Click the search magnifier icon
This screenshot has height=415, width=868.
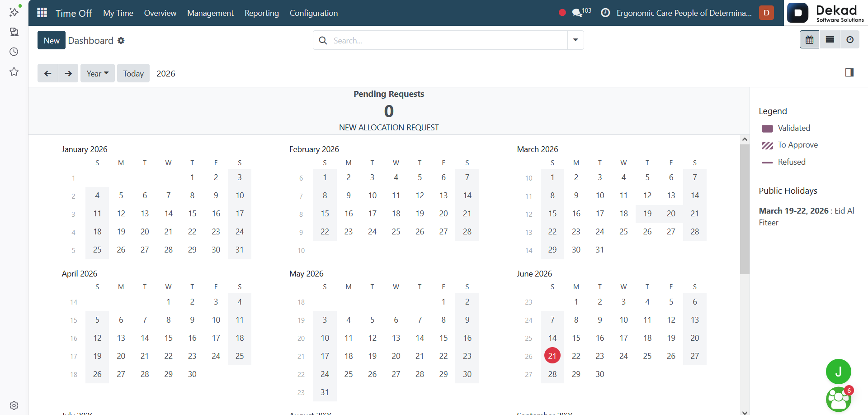[323, 40]
